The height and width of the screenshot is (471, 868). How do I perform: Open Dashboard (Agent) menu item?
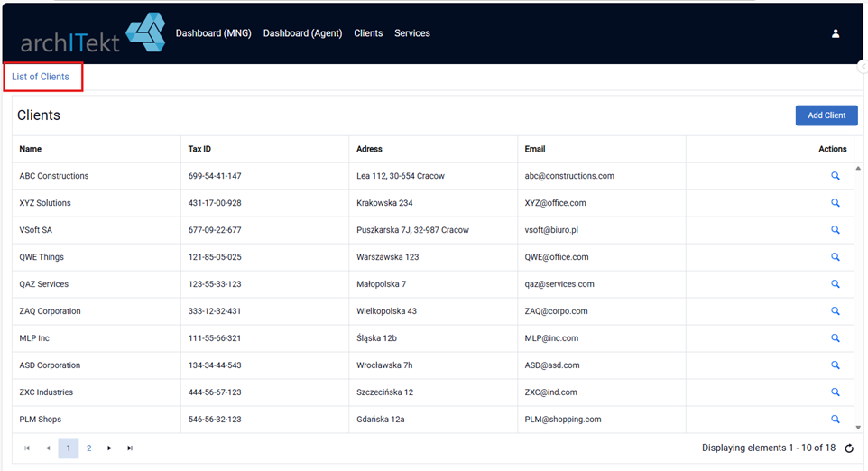(303, 33)
